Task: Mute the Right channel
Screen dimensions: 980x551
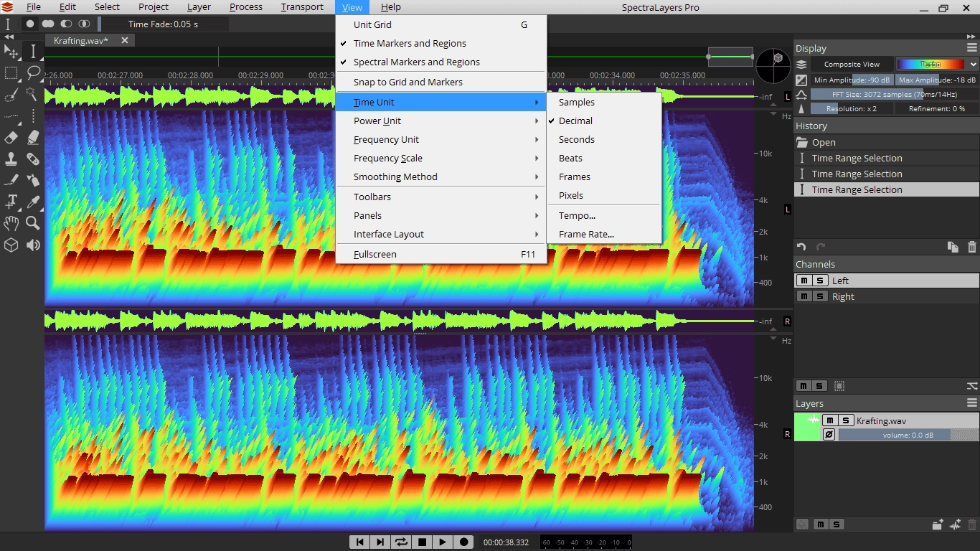Action: 805,296
